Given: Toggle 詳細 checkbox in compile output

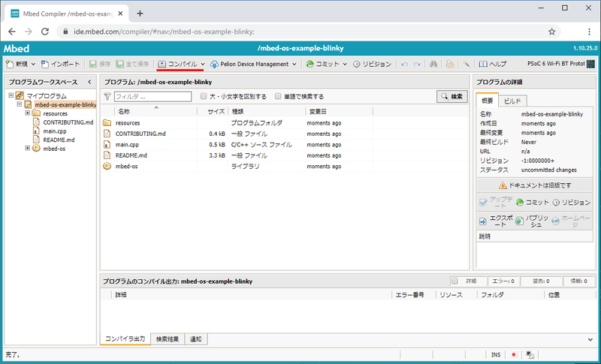Looking at the screenshot, I should (455, 281).
